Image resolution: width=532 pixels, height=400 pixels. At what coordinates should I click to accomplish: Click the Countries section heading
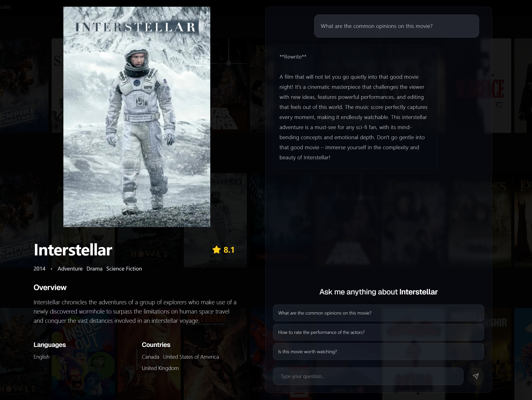[156, 345]
